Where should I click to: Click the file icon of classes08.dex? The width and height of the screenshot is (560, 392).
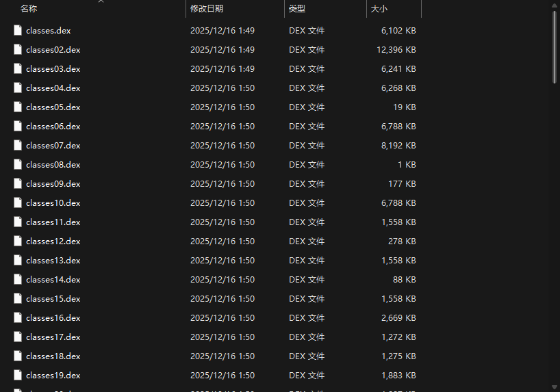[18, 165]
